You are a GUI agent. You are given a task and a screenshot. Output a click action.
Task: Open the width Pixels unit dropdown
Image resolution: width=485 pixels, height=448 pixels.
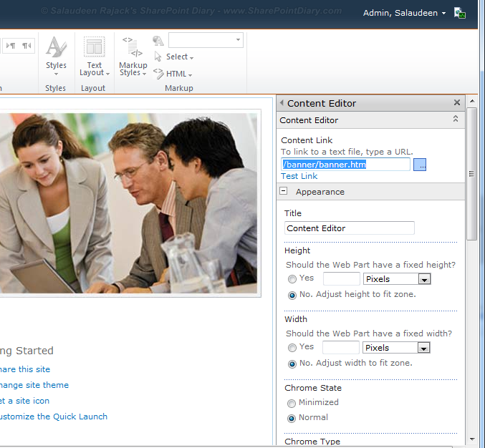click(x=396, y=348)
